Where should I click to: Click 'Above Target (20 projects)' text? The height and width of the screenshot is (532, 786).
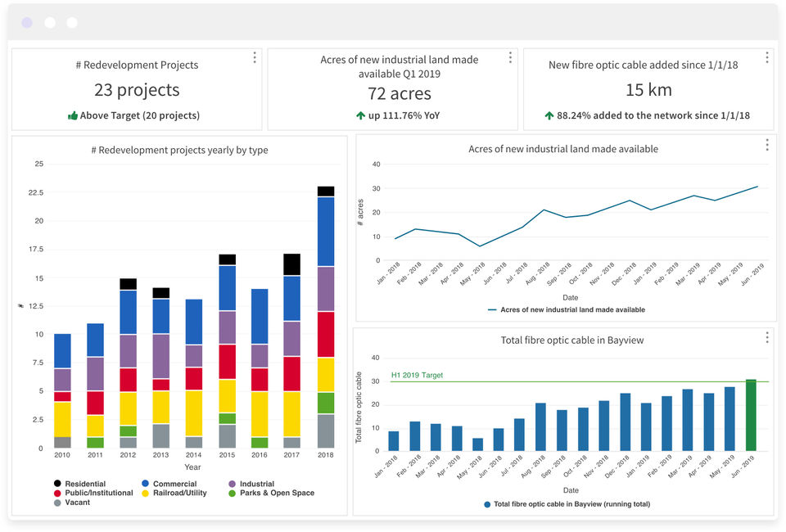point(140,115)
